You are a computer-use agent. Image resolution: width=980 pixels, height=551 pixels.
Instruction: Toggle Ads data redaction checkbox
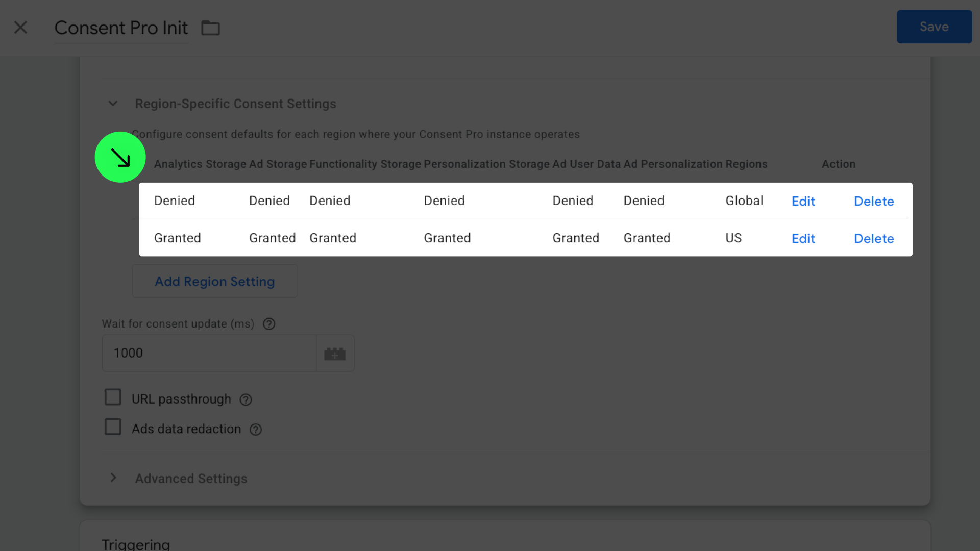pyautogui.click(x=113, y=427)
